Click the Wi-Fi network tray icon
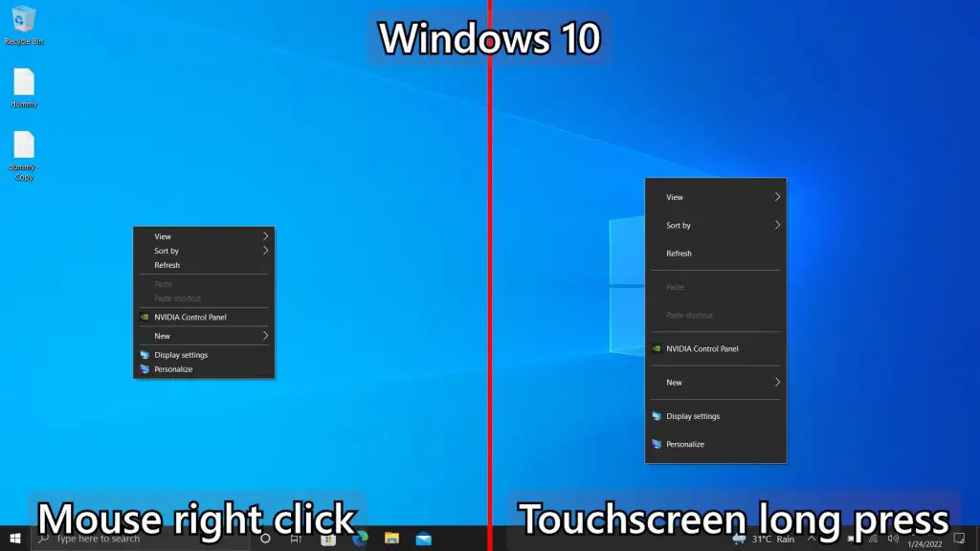980x551 pixels. (873, 539)
